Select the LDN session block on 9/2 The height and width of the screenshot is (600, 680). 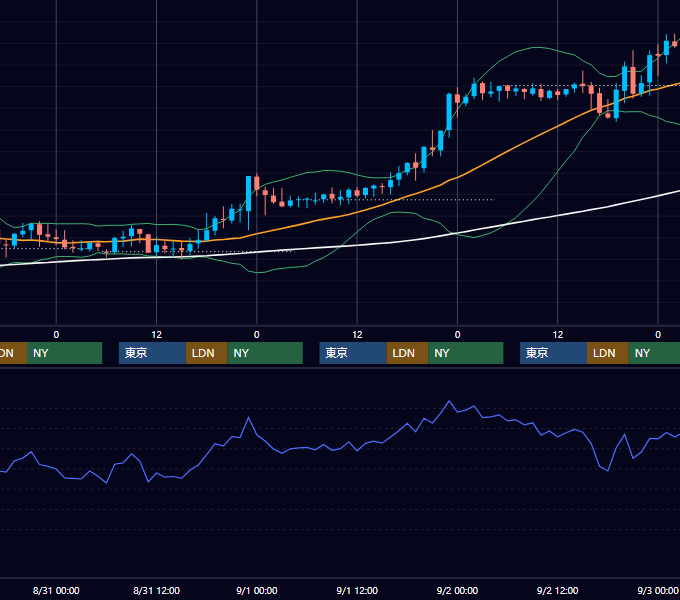[x=608, y=353]
